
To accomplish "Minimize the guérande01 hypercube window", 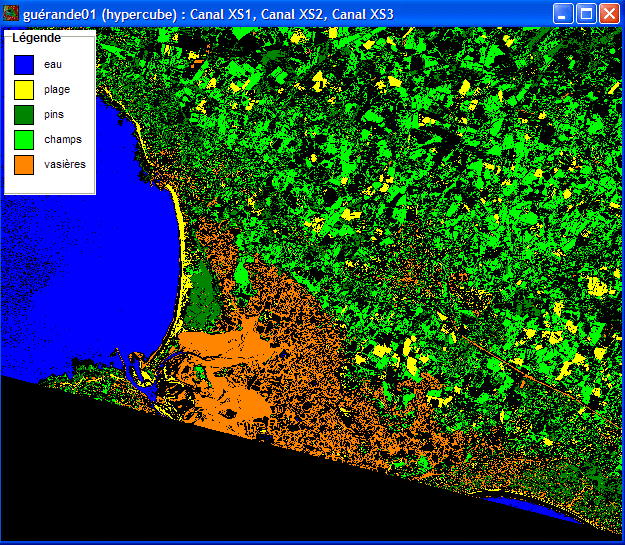I will click(565, 13).
